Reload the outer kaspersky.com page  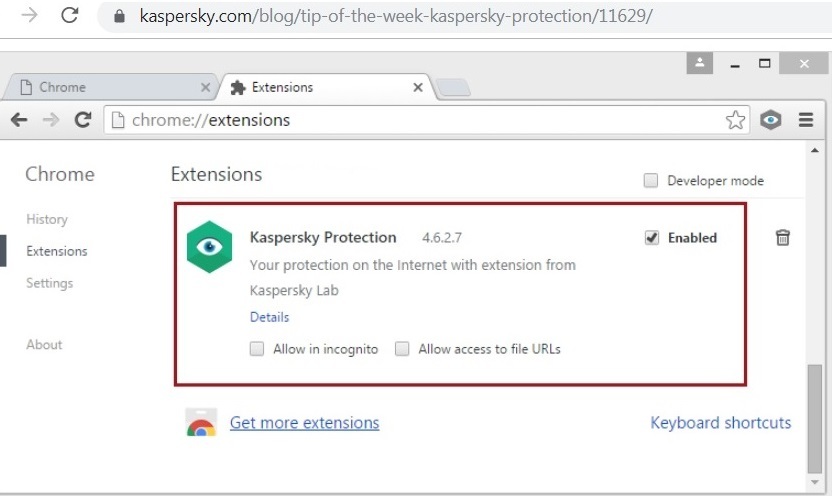point(69,16)
